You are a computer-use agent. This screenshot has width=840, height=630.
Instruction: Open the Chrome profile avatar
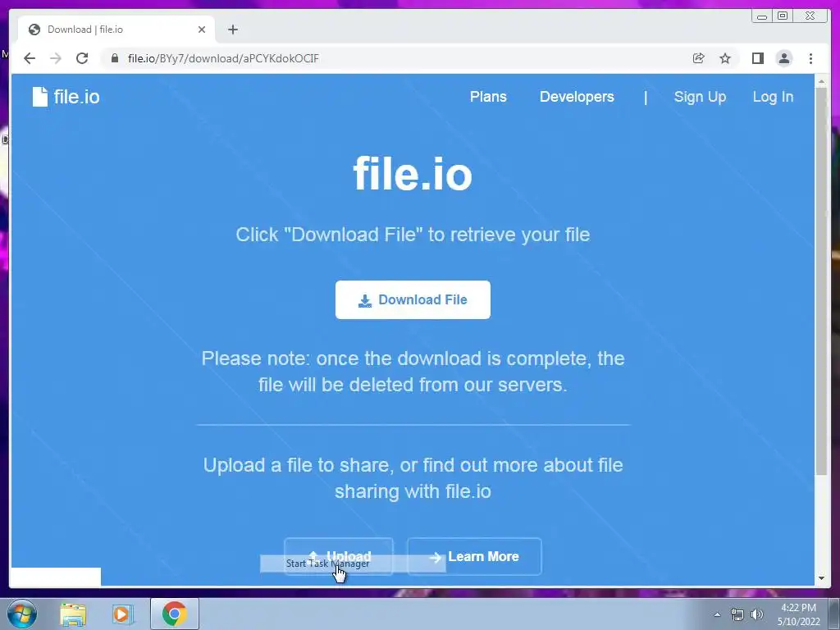coord(783,58)
